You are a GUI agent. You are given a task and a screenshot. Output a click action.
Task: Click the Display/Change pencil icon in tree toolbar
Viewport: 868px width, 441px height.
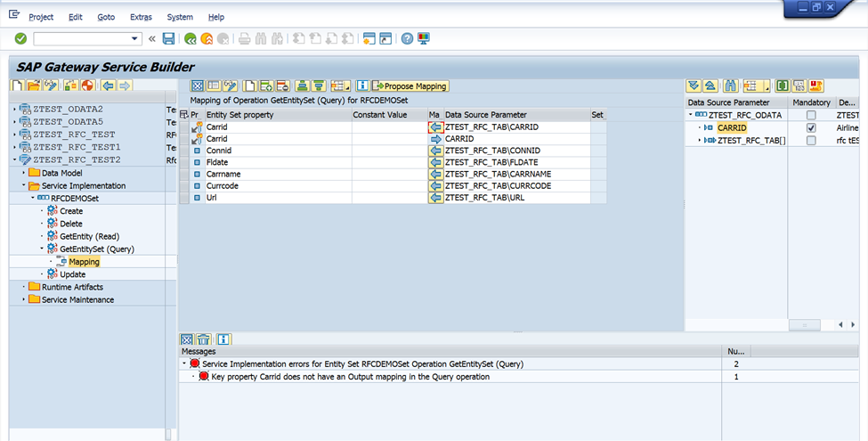[51, 86]
